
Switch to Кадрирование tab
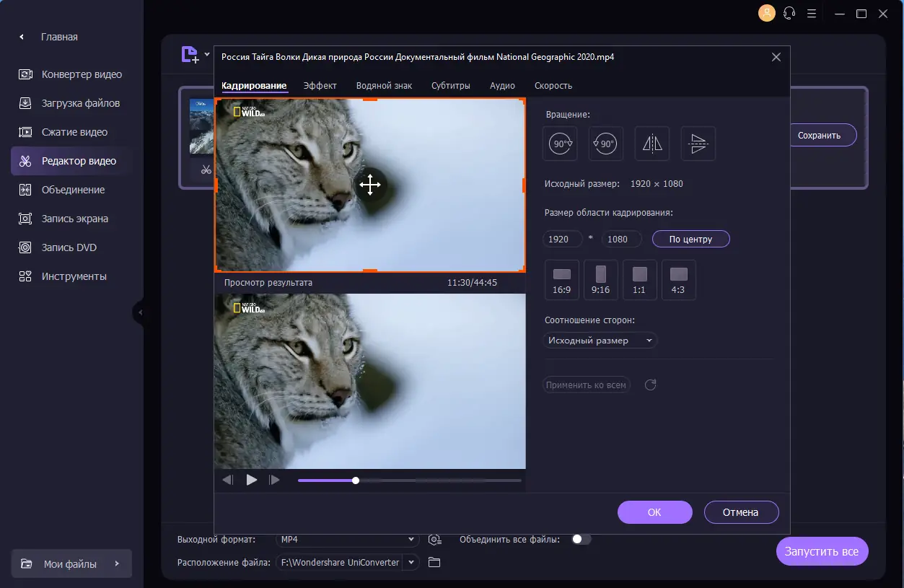[254, 85]
